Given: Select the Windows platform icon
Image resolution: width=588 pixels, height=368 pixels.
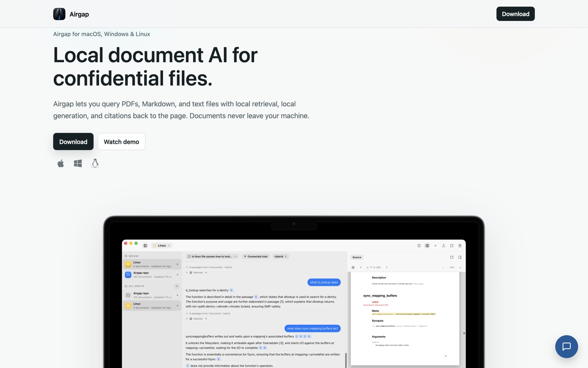Looking at the screenshot, I should click(x=78, y=164).
